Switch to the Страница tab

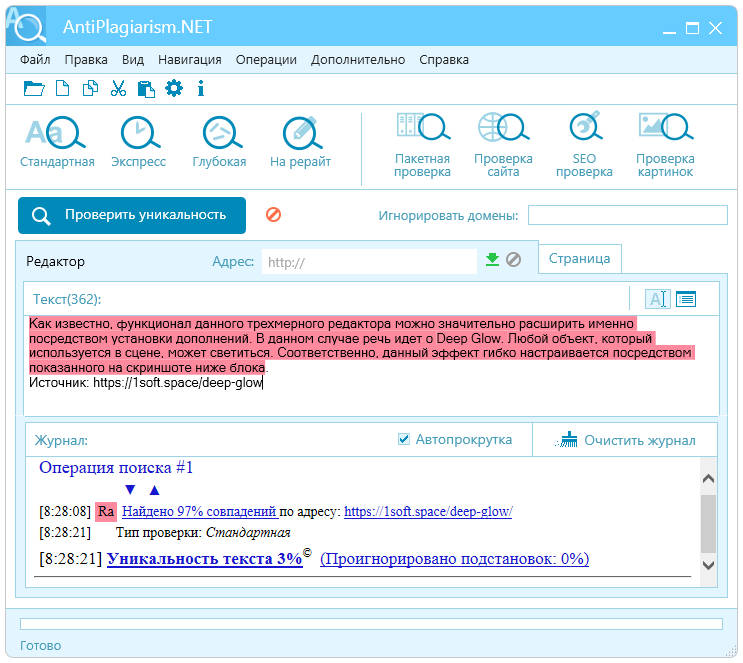coord(580,259)
